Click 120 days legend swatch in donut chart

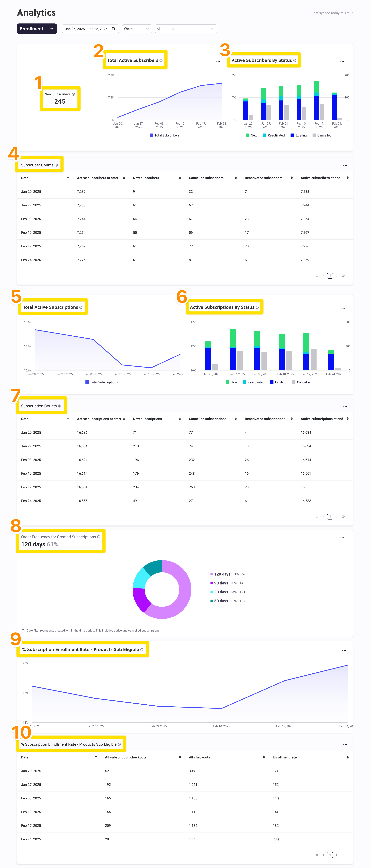coord(212,574)
